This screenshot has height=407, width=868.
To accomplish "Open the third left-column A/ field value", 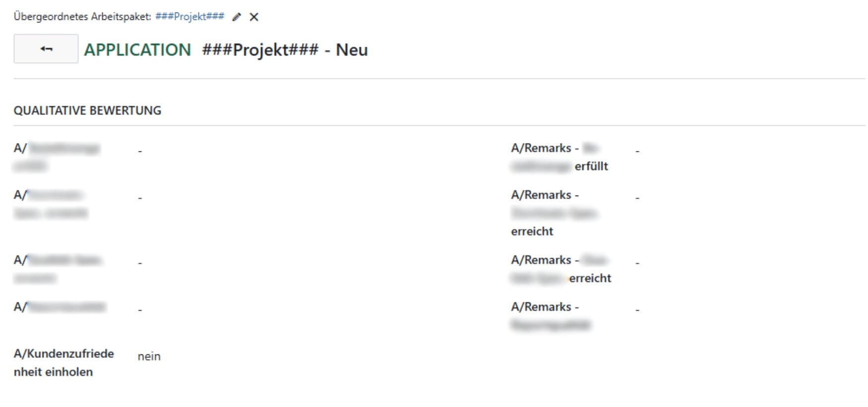I will click(140, 263).
